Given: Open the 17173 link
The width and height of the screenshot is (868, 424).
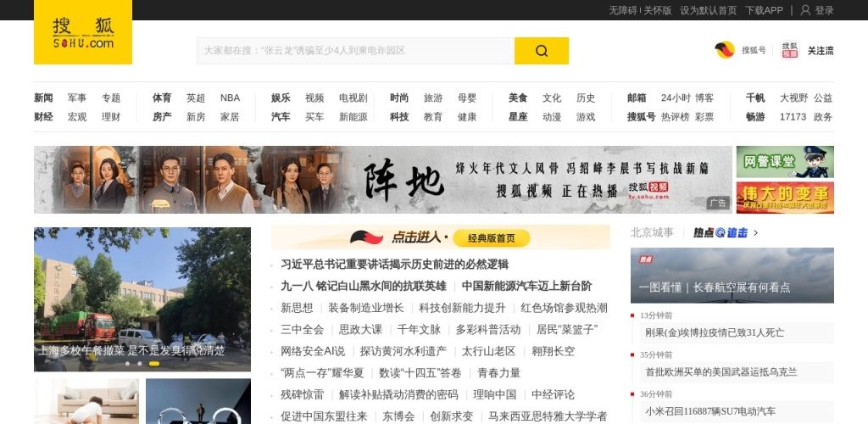Looking at the screenshot, I should pos(793,117).
